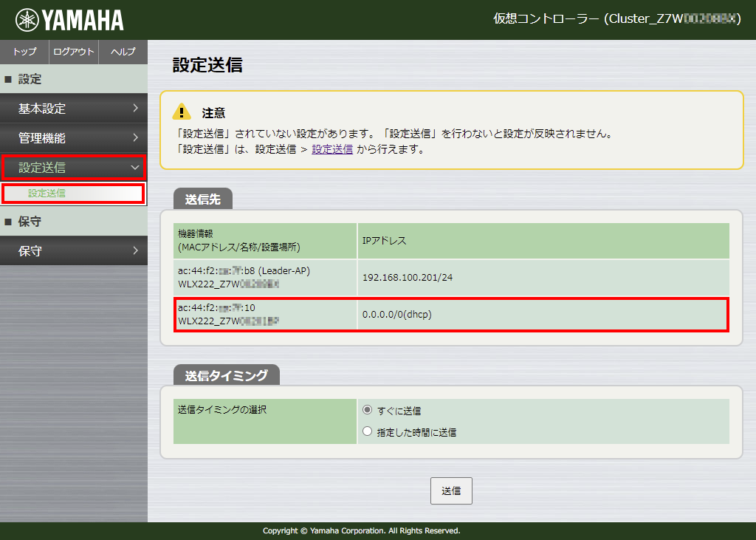Click the 送信先 section header tab
756x540 pixels.
coord(202,199)
